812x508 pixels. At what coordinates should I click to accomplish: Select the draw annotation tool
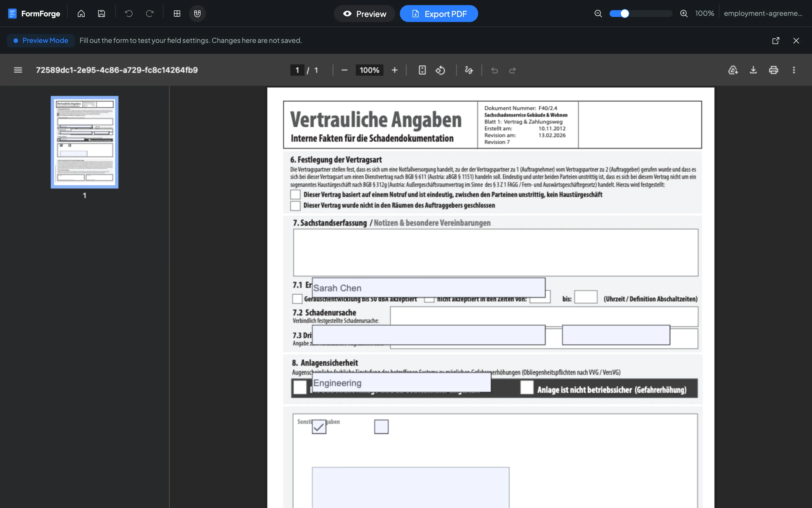pyautogui.click(x=469, y=70)
